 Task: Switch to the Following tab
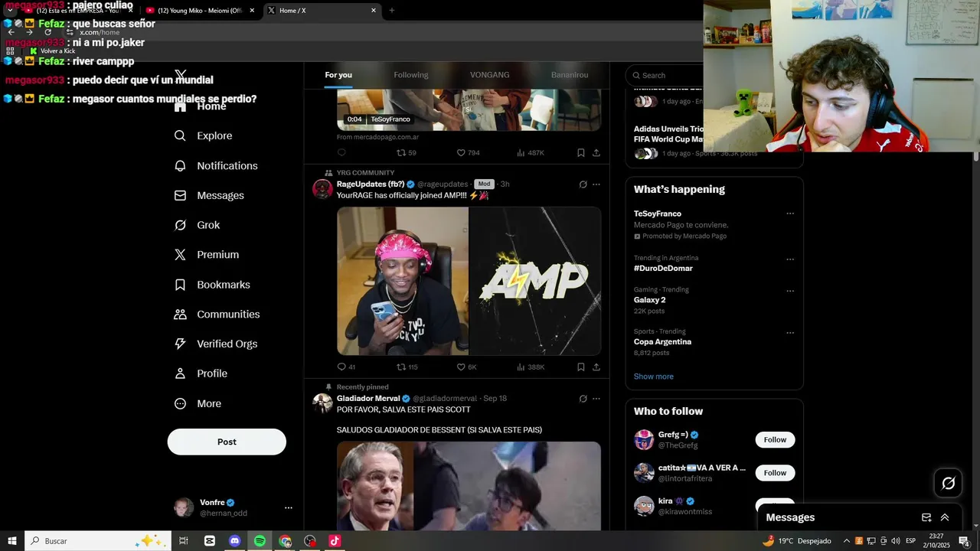click(x=411, y=75)
